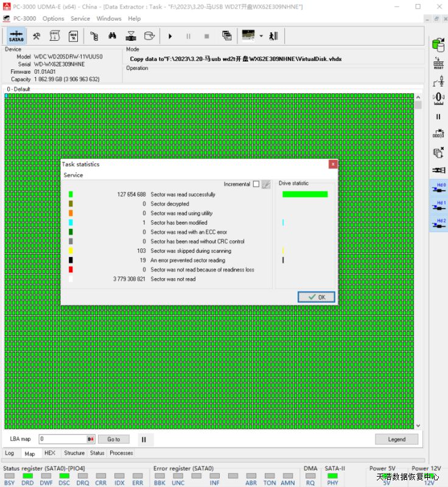Image resolution: width=448 pixels, height=487 pixels.
Task: Open the Options menu
Action: pyautogui.click(x=53, y=19)
